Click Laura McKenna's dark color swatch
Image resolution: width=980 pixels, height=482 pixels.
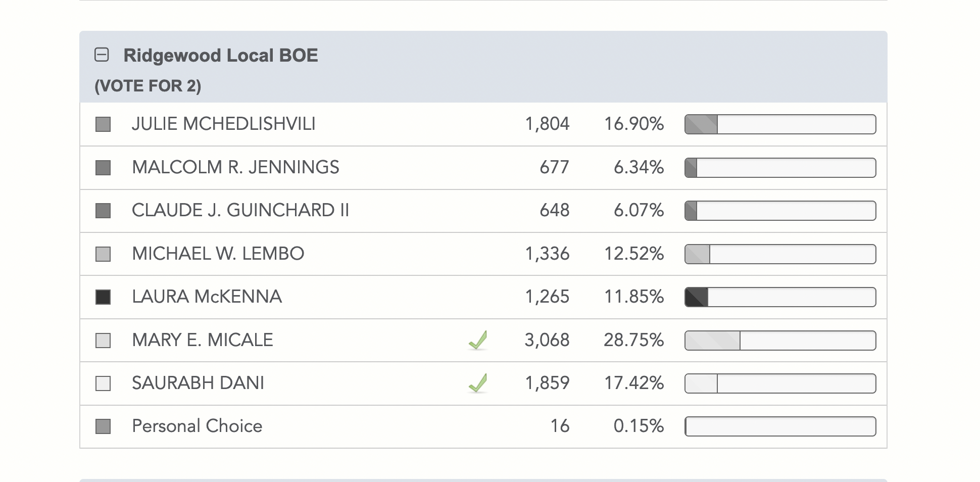pyautogui.click(x=103, y=297)
